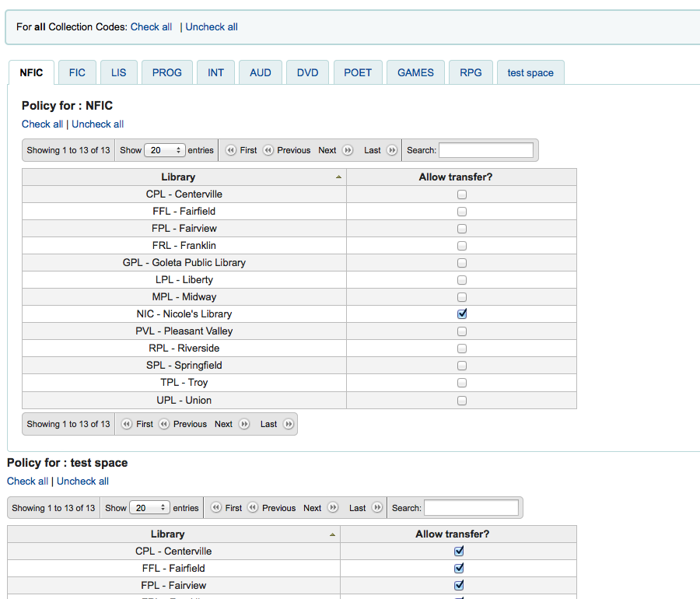Click Next page icon in NFIC top pagination
This screenshot has width=700, height=599.
(347, 150)
